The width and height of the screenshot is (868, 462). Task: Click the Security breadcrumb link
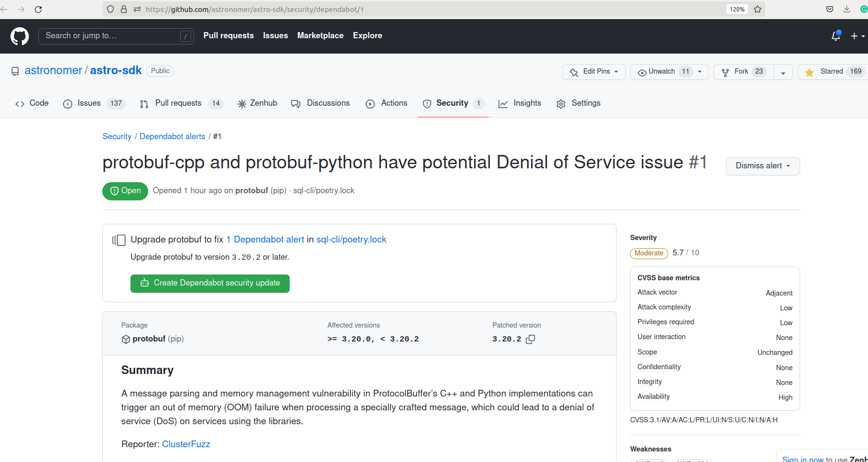117,136
